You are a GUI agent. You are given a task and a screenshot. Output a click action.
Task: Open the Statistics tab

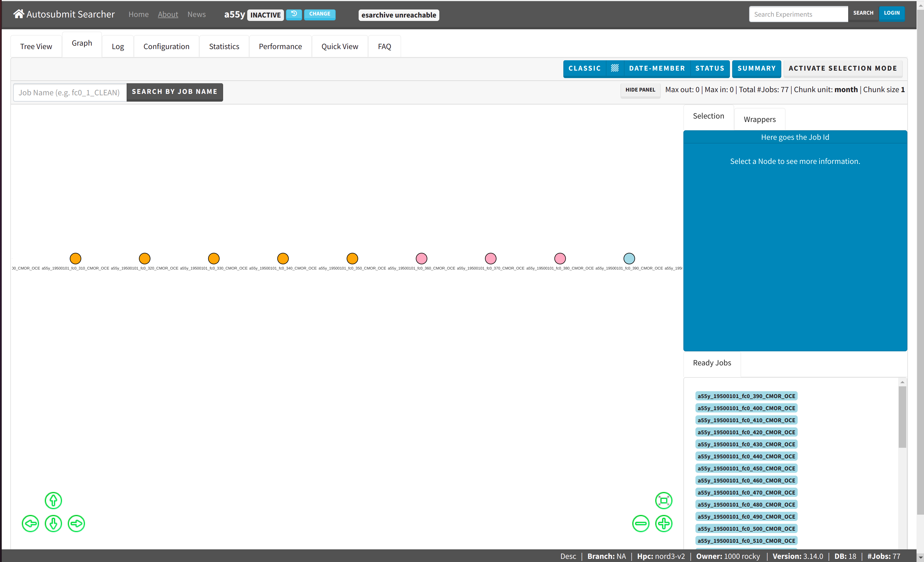point(224,46)
